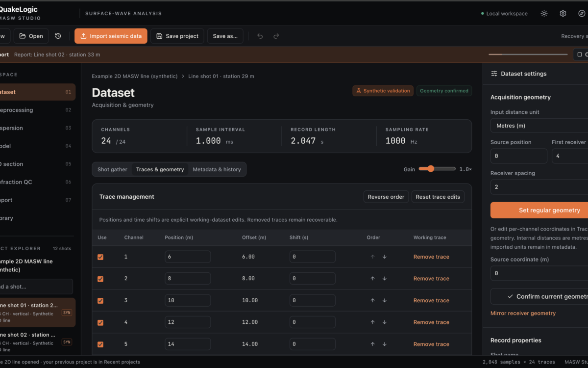Click the breadcrumb chevron after Example 2D MASW line
Image resolution: width=588 pixels, height=368 pixels.
[x=183, y=76]
